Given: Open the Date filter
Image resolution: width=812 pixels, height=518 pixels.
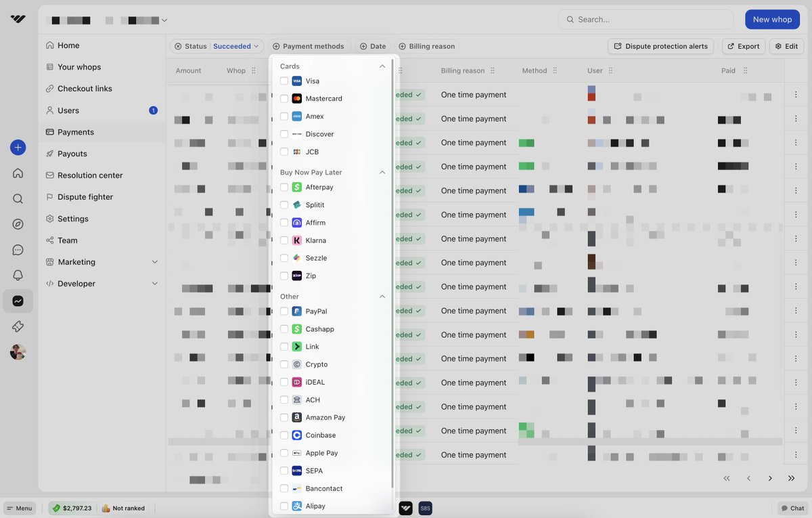Looking at the screenshot, I should pos(373,46).
